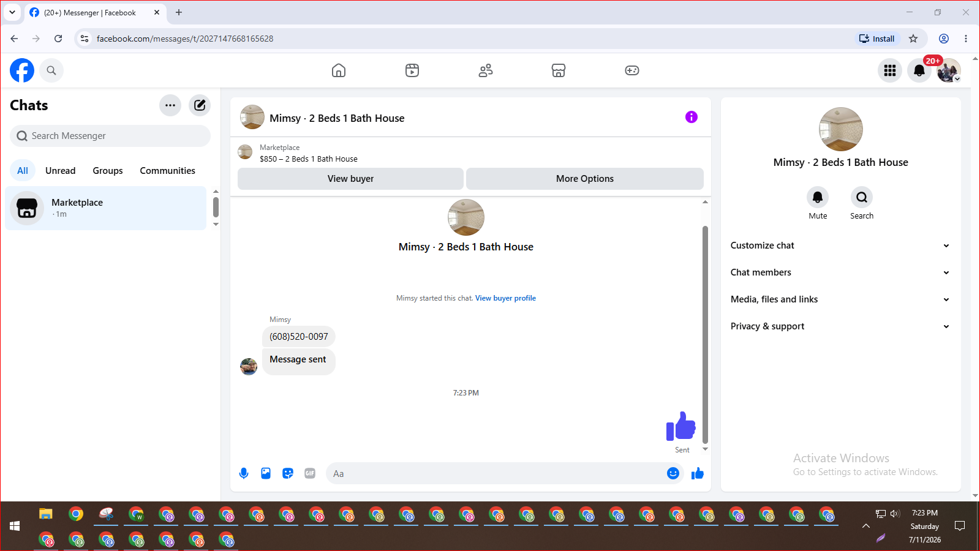Image resolution: width=980 pixels, height=551 pixels.
Task: Click the Search Messenger field
Action: pyautogui.click(x=110, y=136)
